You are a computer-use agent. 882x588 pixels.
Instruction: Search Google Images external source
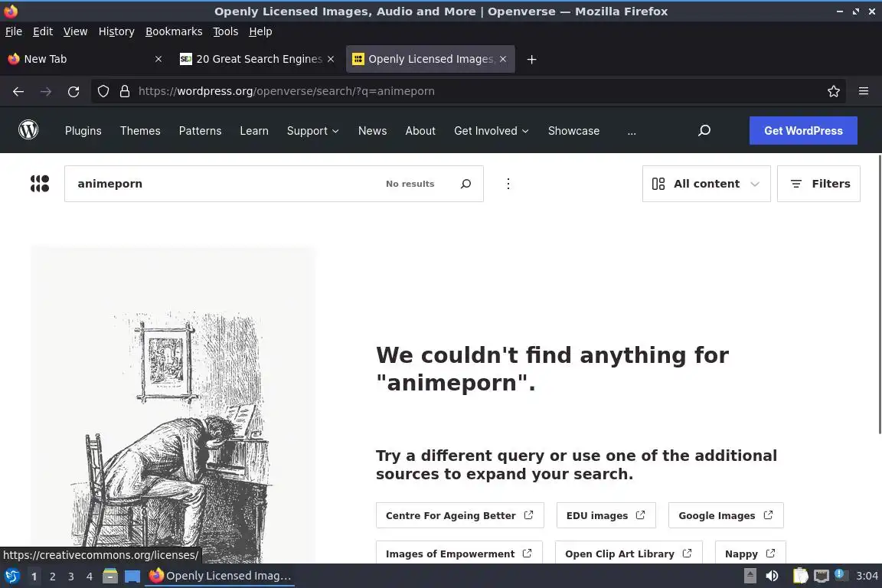(726, 515)
